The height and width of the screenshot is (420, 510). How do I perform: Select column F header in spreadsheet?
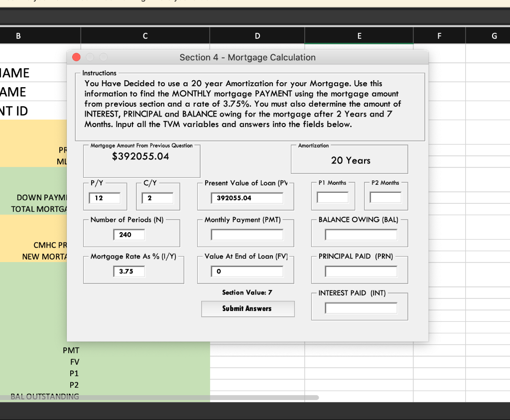pos(439,36)
